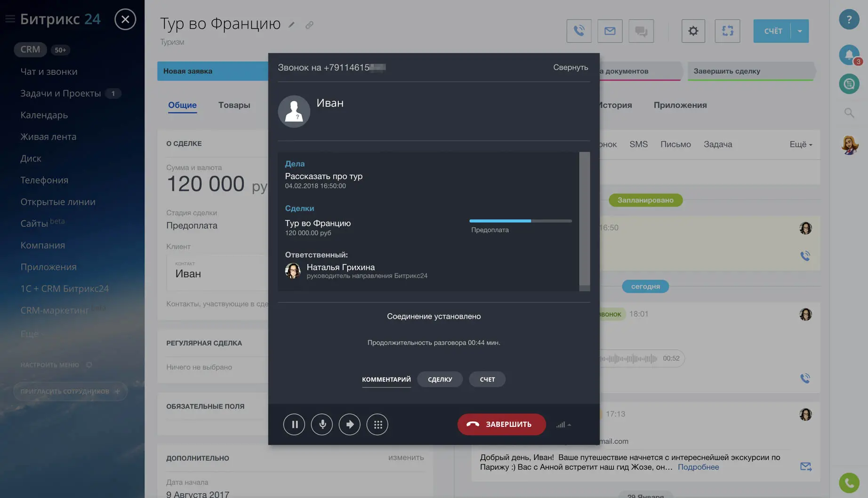Click изменить in Дополнительно section
868x498 pixels.
[406, 457]
